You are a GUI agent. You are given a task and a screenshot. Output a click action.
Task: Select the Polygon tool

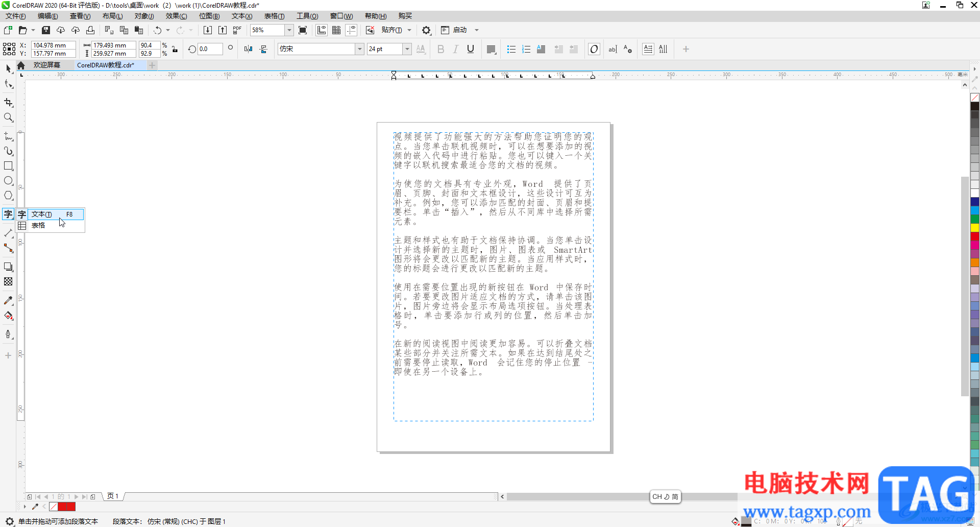coord(8,196)
